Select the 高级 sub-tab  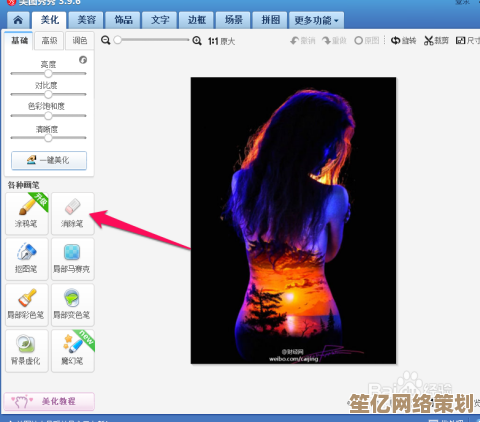pos(49,41)
